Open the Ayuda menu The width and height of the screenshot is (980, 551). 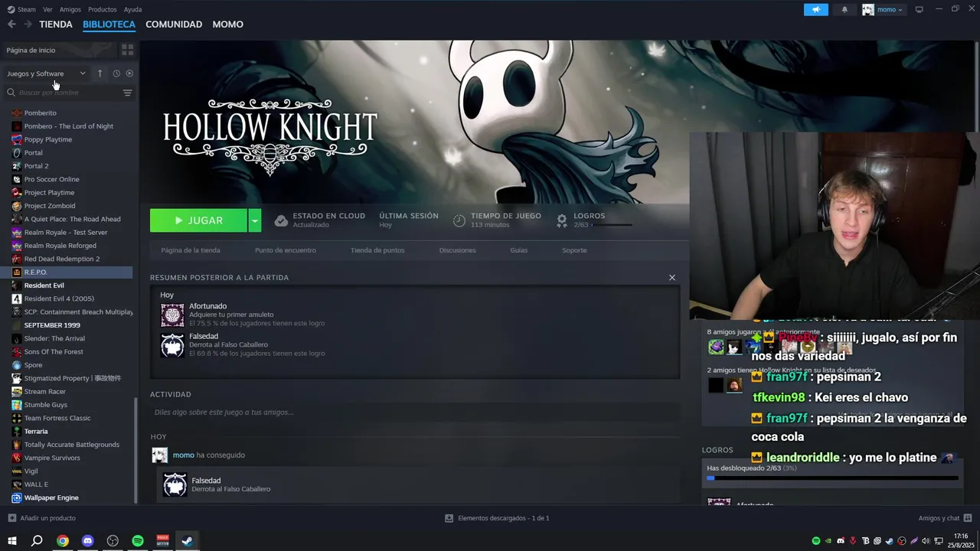coord(132,9)
